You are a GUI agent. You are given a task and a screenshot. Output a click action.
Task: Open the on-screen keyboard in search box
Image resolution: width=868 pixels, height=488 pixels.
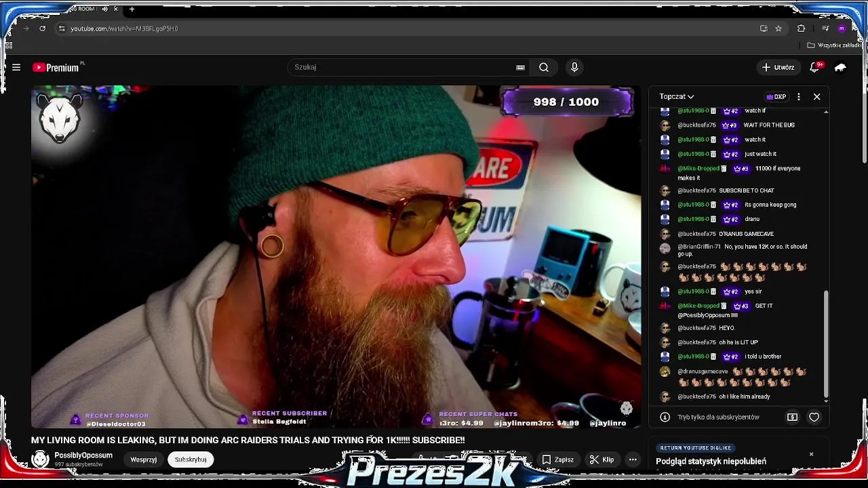(520, 67)
